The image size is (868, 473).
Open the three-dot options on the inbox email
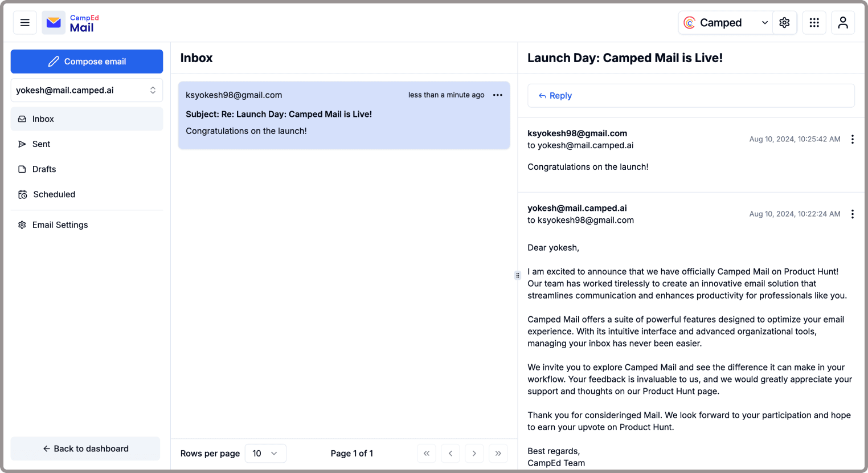click(x=498, y=95)
